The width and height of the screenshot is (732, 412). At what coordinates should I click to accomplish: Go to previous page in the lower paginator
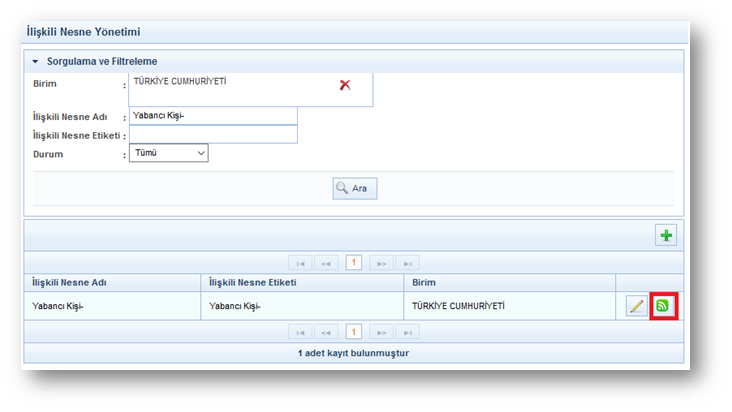pyautogui.click(x=327, y=331)
